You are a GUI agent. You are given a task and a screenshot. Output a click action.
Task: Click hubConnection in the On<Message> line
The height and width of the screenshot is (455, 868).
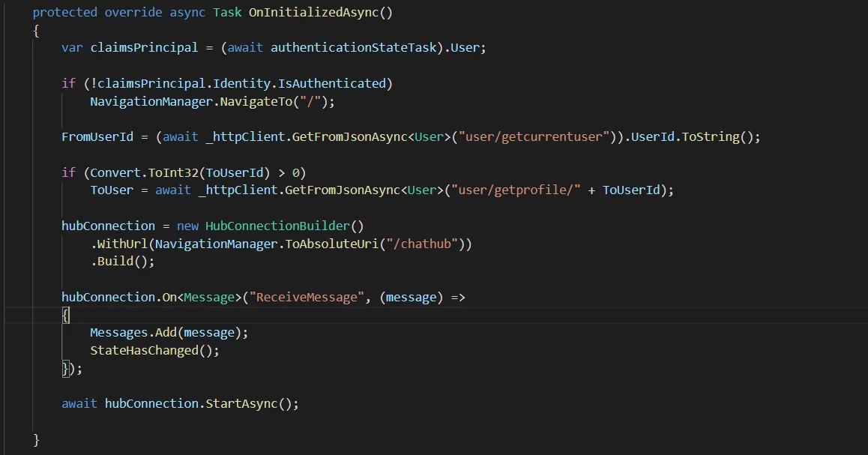click(108, 298)
